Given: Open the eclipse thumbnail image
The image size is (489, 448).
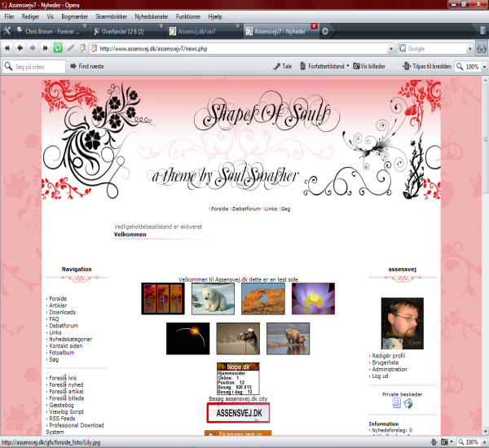Looking at the screenshot, I should coord(187,339).
